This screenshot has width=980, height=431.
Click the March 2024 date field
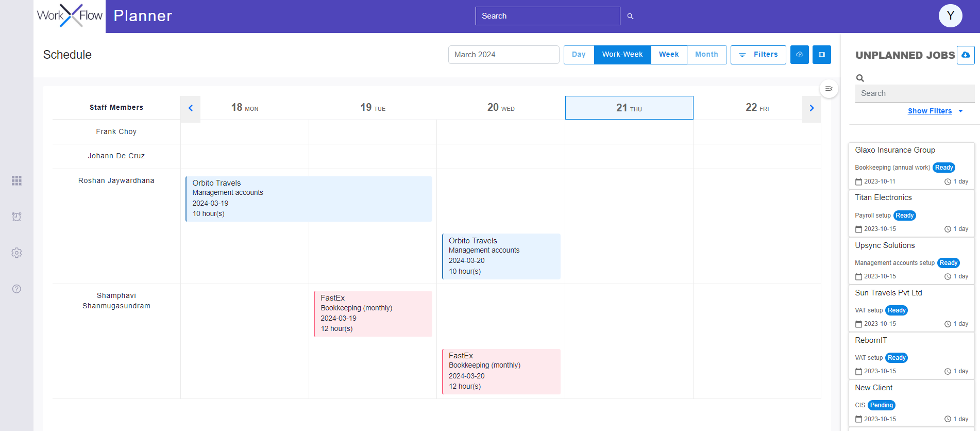coord(503,55)
